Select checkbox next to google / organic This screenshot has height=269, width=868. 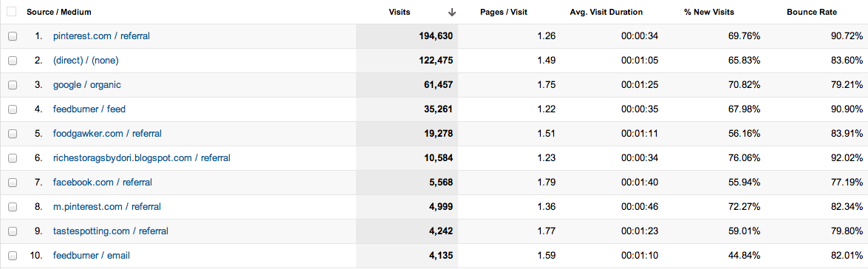tap(13, 85)
